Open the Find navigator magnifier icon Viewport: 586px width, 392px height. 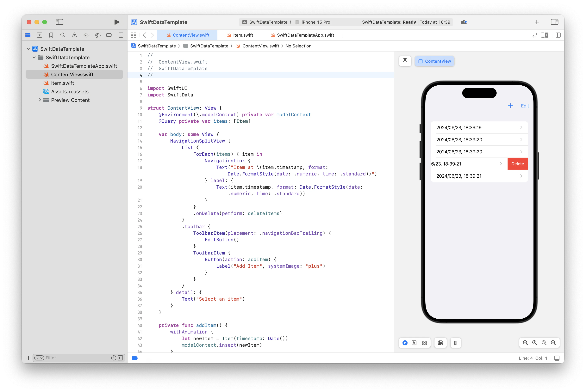coord(63,35)
